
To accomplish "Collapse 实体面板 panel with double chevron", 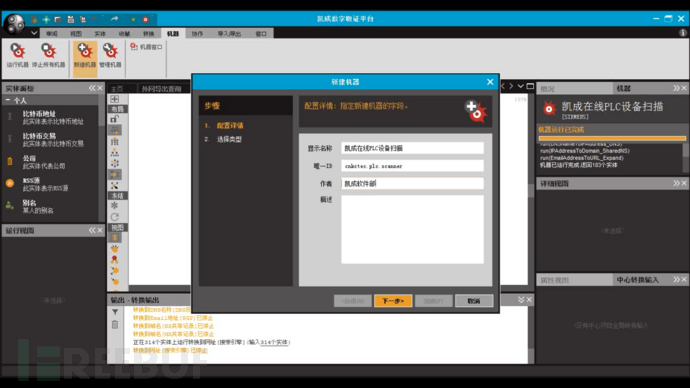I will click(x=92, y=88).
